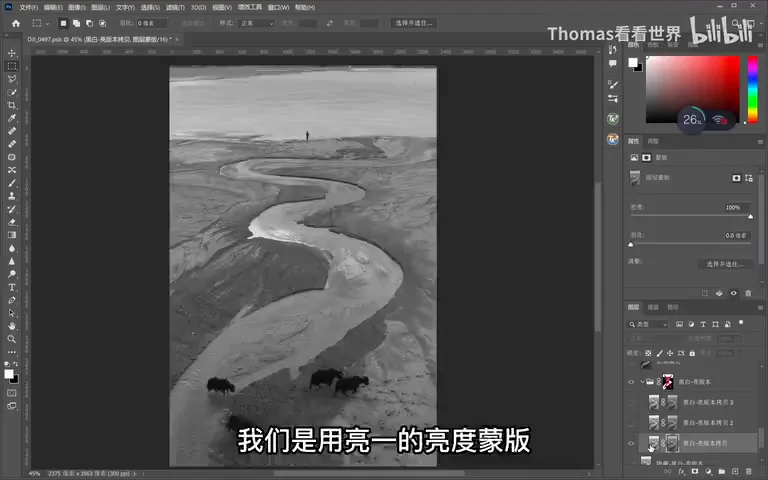
Task: Select the Brush tool
Action: point(12,183)
